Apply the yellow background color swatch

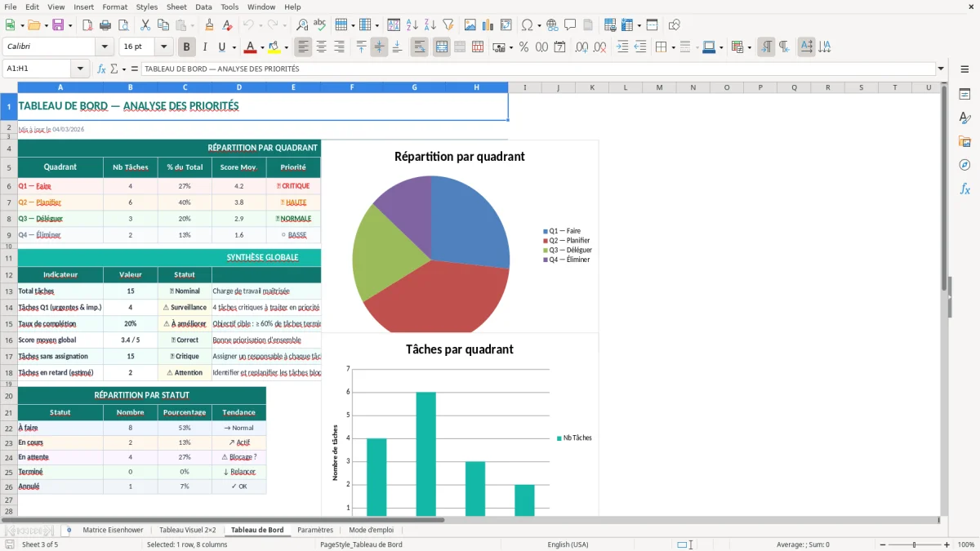(274, 47)
